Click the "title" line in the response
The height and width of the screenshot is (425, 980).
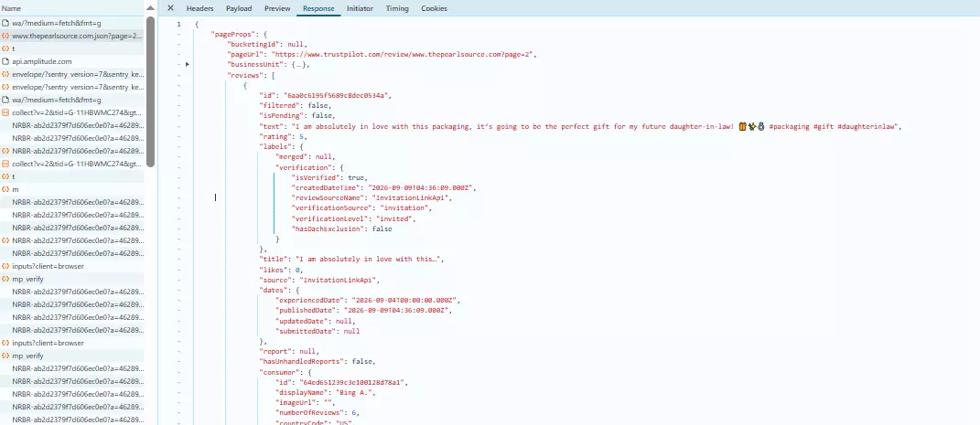pos(352,259)
